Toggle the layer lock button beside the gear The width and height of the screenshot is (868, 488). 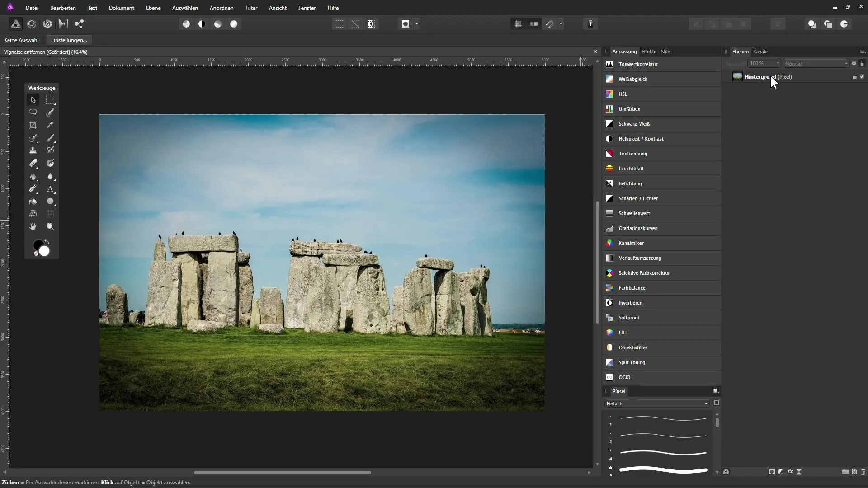(x=862, y=64)
